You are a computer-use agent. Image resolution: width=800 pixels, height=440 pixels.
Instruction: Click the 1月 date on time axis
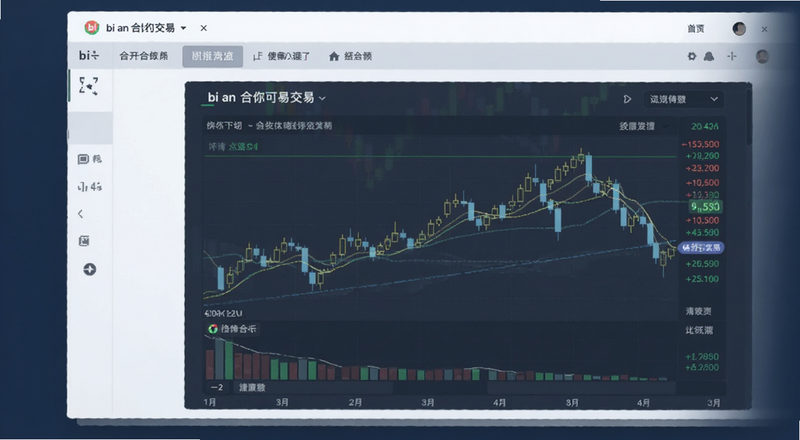coord(210,403)
